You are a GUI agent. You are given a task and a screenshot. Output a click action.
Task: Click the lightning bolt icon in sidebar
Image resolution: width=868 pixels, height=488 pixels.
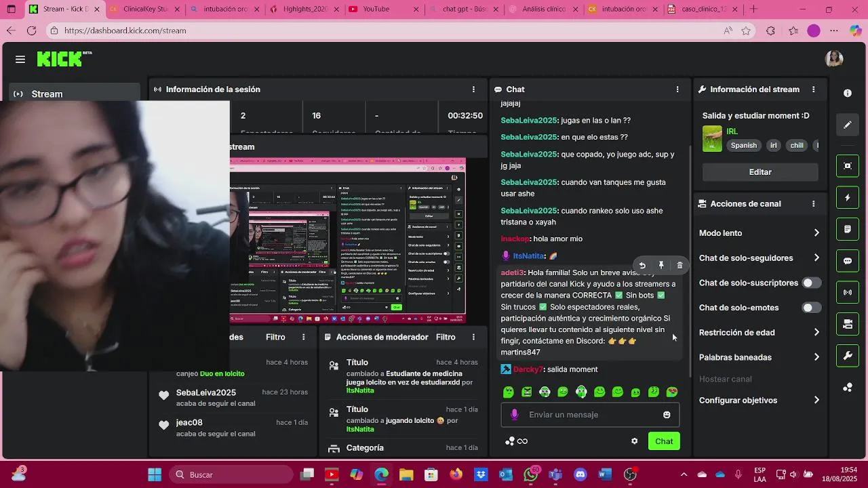coord(848,198)
